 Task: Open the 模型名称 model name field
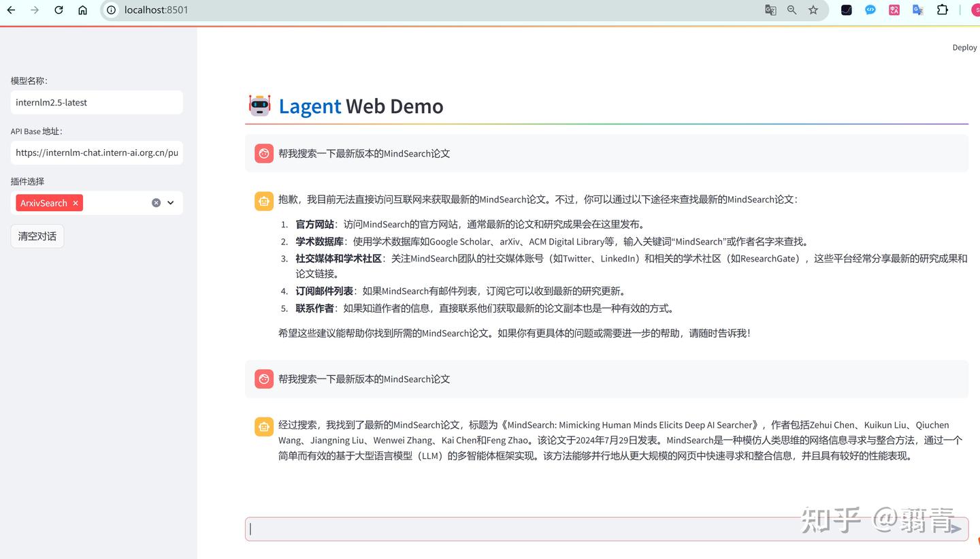97,102
